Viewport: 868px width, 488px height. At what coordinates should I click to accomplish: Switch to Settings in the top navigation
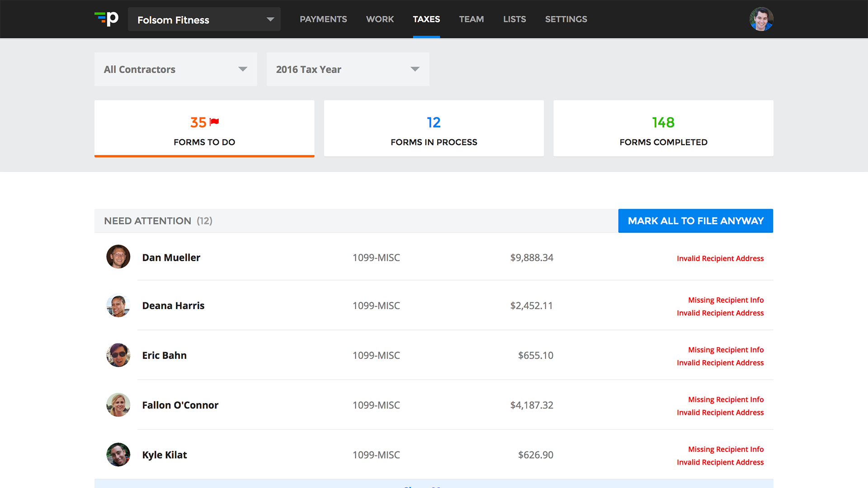tap(566, 19)
